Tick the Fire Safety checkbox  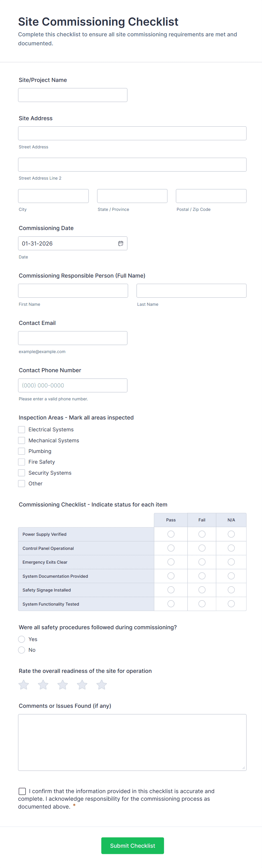(x=22, y=462)
